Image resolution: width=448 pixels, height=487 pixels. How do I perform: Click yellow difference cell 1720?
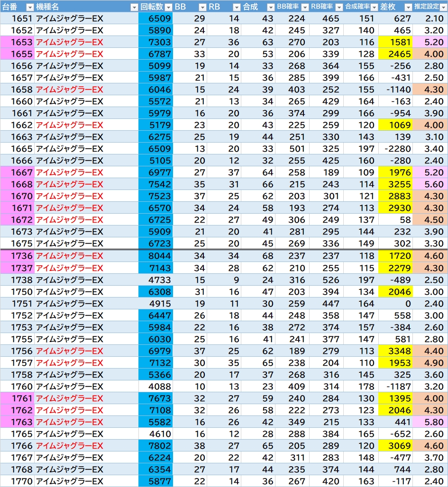pos(395,256)
